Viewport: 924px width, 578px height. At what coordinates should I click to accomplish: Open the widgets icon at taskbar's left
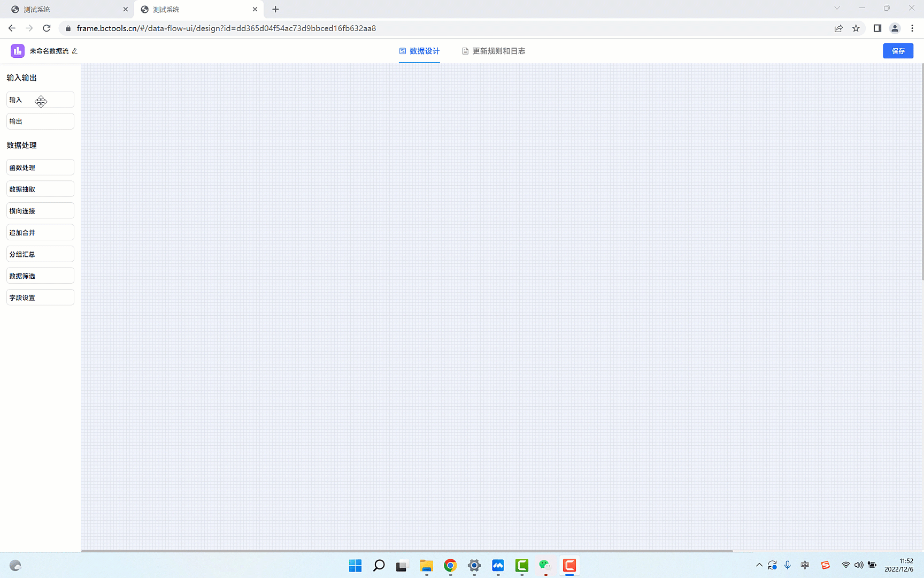(16, 566)
